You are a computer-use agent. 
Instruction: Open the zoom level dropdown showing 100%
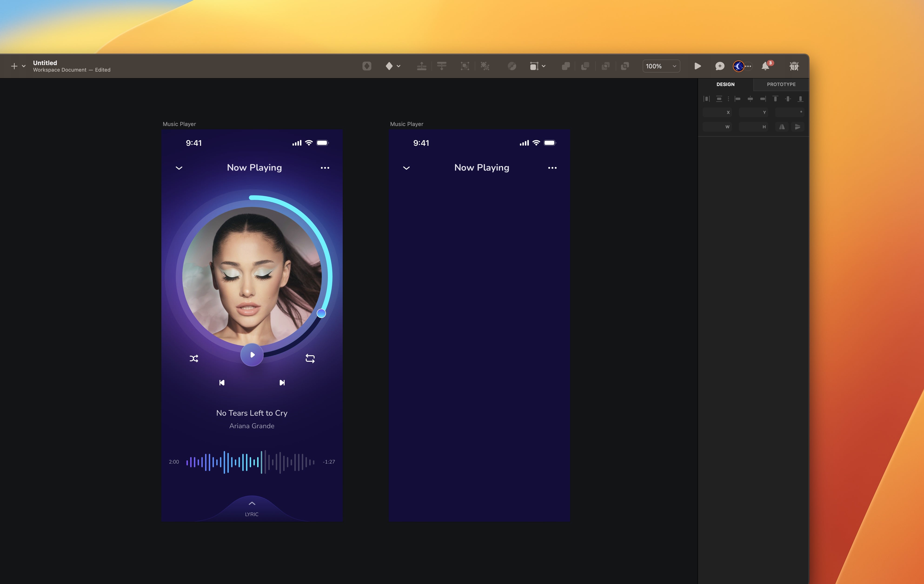pyautogui.click(x=661, y=66)
